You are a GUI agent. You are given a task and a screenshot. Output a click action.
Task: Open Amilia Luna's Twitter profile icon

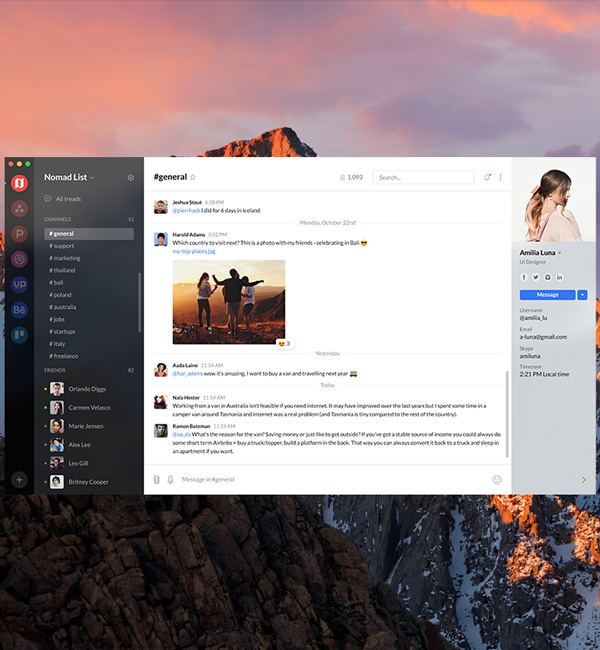coord(535,277)
